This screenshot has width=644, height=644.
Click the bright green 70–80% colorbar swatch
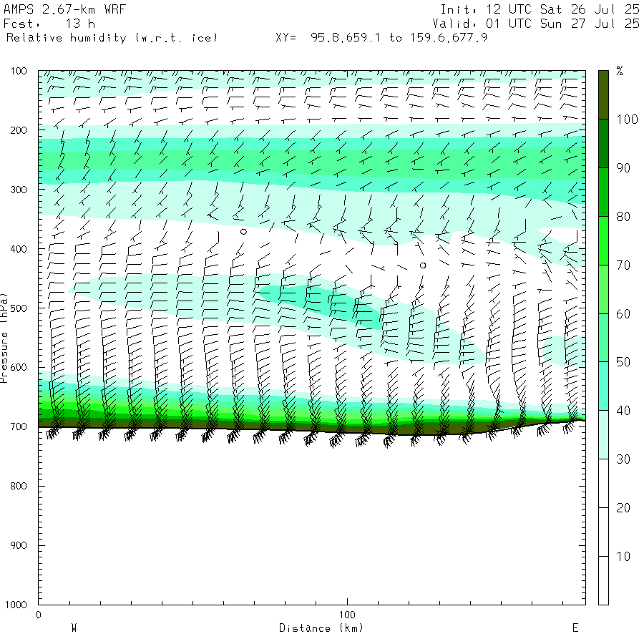click(603, 240)
